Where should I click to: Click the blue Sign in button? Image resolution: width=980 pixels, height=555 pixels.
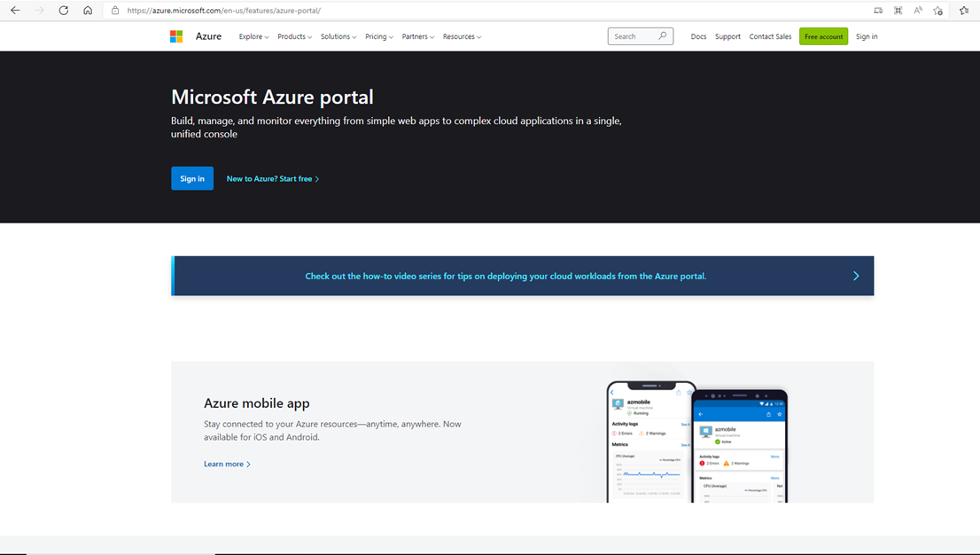point(192,178)
